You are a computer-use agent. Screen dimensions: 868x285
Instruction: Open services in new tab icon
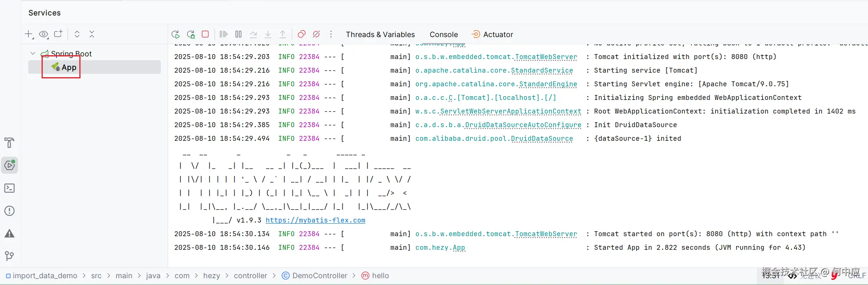coord(58,34)
